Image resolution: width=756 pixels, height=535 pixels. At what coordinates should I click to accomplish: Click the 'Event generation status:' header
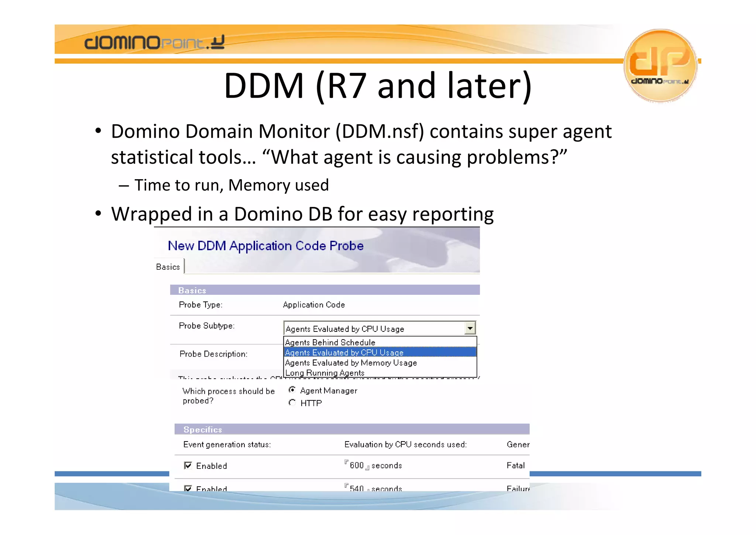pyautogui.click(x=227, y=444)
